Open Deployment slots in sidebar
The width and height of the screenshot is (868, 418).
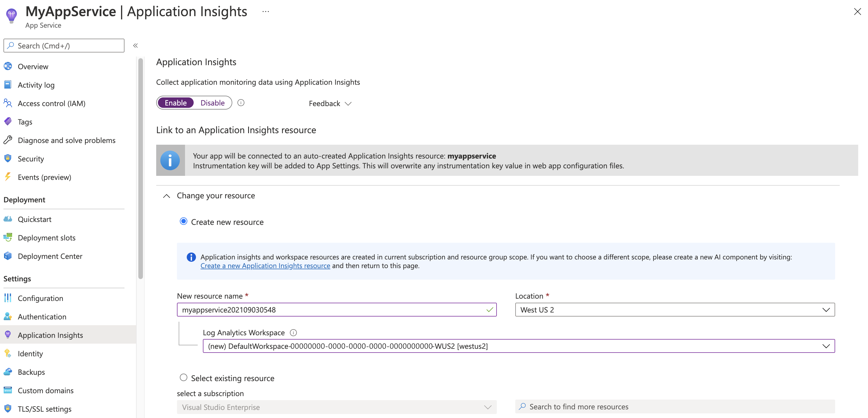[47, 237]
